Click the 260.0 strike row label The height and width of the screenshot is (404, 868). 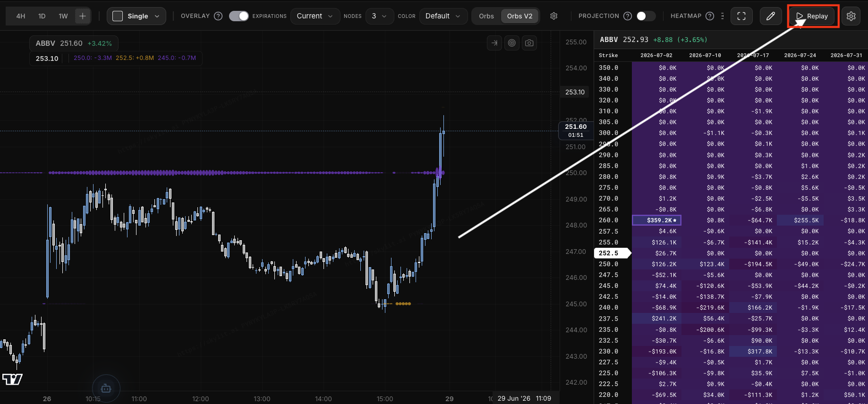[608, 220]
